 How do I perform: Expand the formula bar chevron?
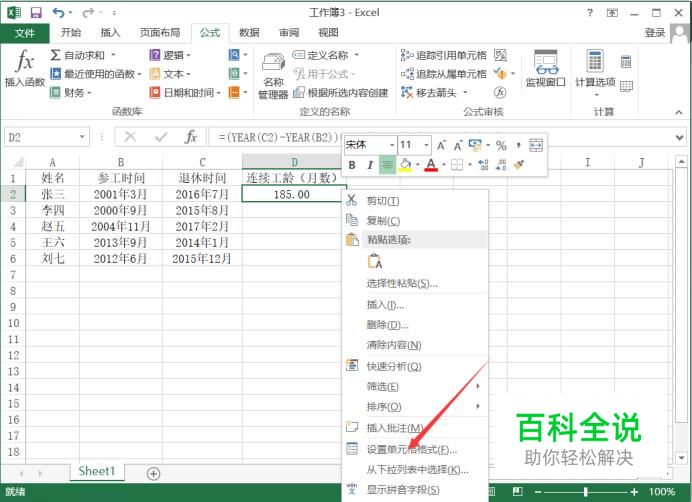(x=680, y=137)
